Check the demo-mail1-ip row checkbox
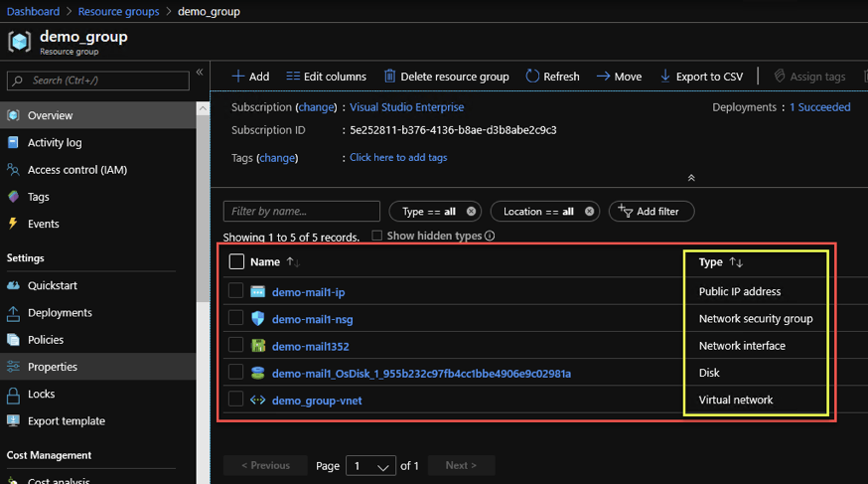 point(235,290)
